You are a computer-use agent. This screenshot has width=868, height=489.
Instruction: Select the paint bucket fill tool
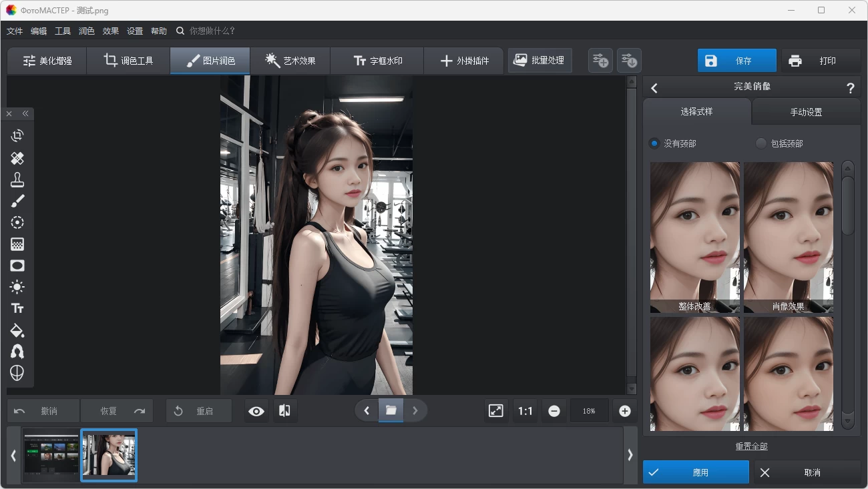[17, 330]
